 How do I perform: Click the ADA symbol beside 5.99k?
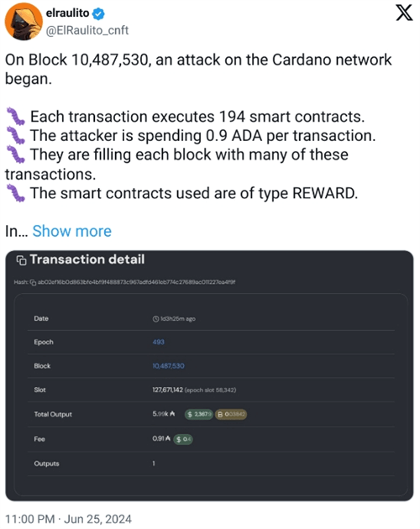[172, 414]
